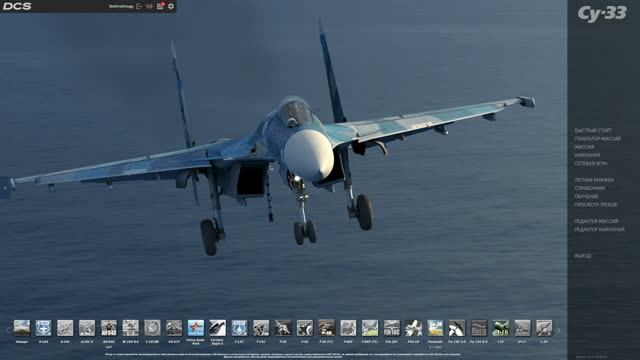This screenshot has height=360, width=640.
Task: Select the F/A-18C module icon
Action: pos(392,328)
